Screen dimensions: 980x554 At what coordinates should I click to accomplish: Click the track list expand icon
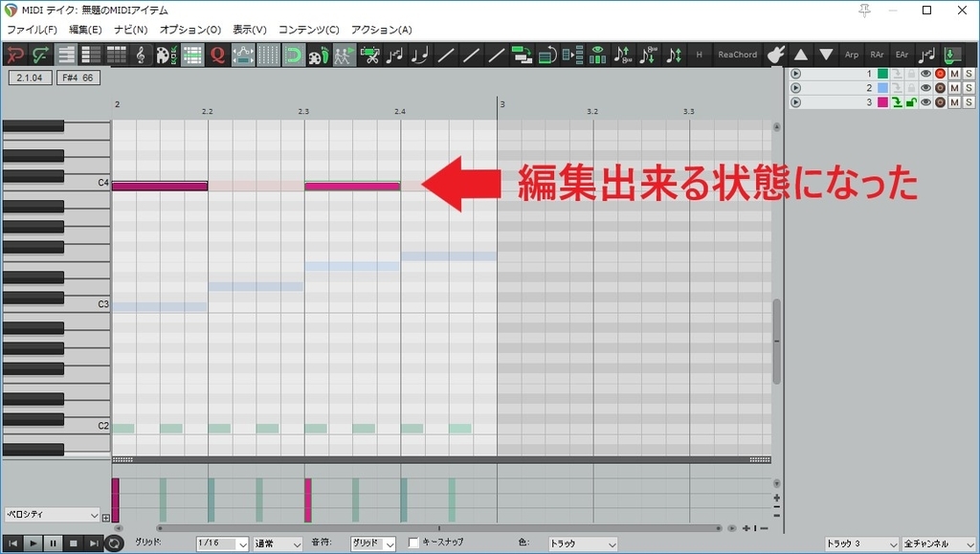point(572,55)
